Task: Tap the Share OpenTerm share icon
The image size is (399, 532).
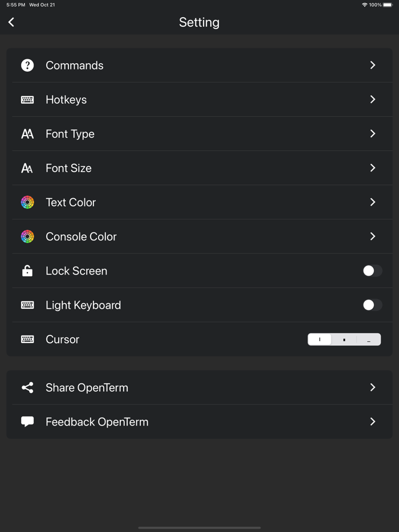Action: [x=27, y=388]
